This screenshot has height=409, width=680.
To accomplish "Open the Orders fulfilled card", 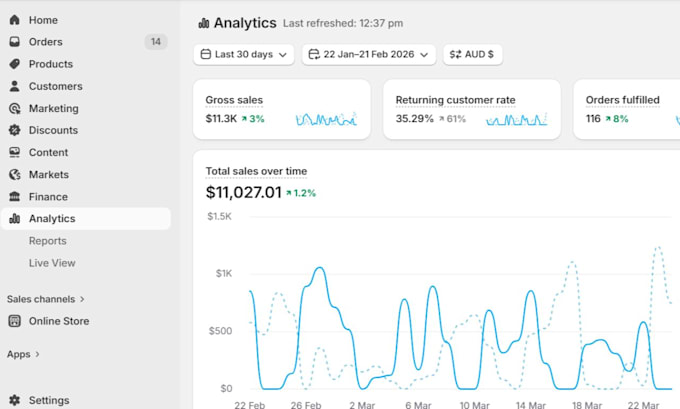I will pos(627,109).
